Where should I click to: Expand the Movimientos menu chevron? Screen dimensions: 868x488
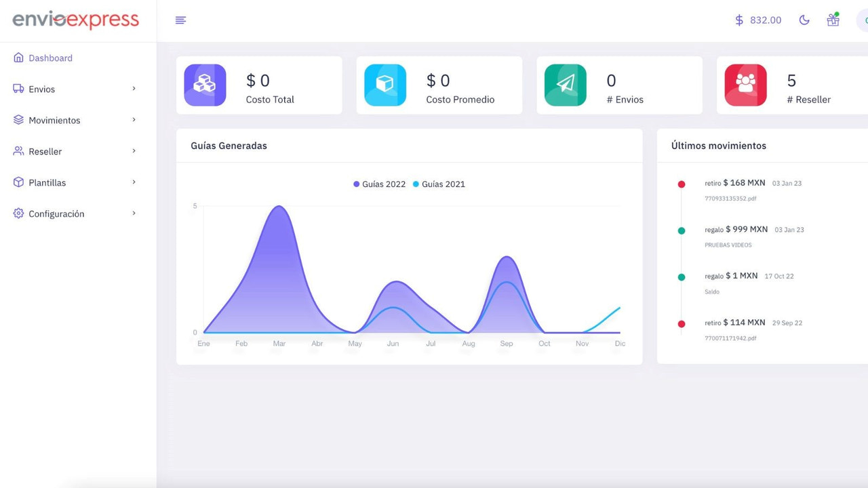click(134, 120)
